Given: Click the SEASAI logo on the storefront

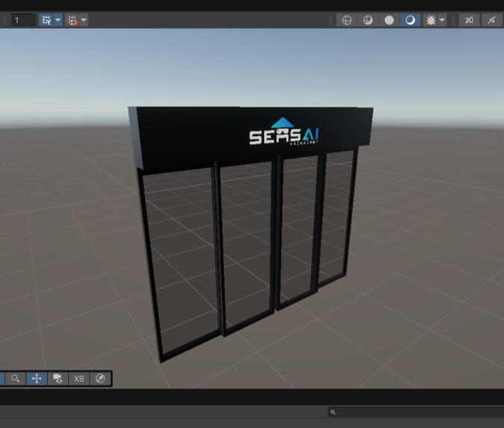Looking at the screenshot, I should pos(284,131).
